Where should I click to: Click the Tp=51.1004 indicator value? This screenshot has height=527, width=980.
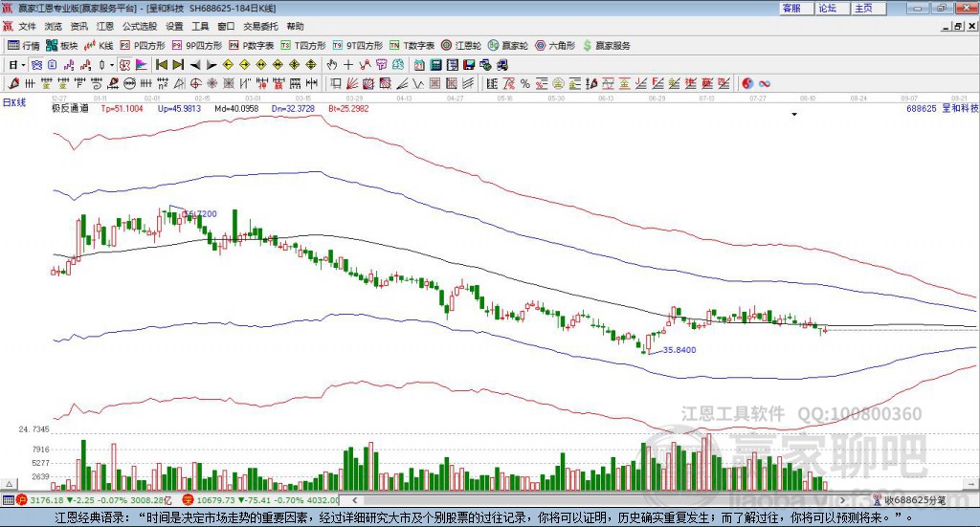(122, 108)
